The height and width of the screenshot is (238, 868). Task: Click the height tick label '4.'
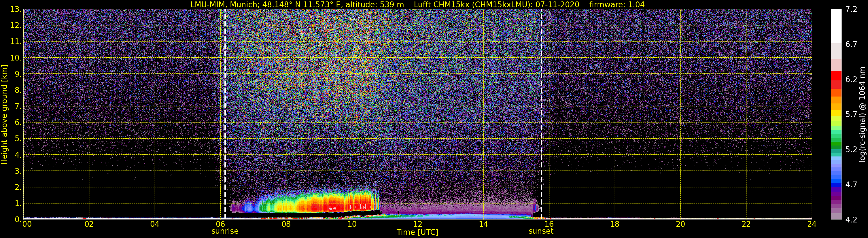click(x=18, y=155)
